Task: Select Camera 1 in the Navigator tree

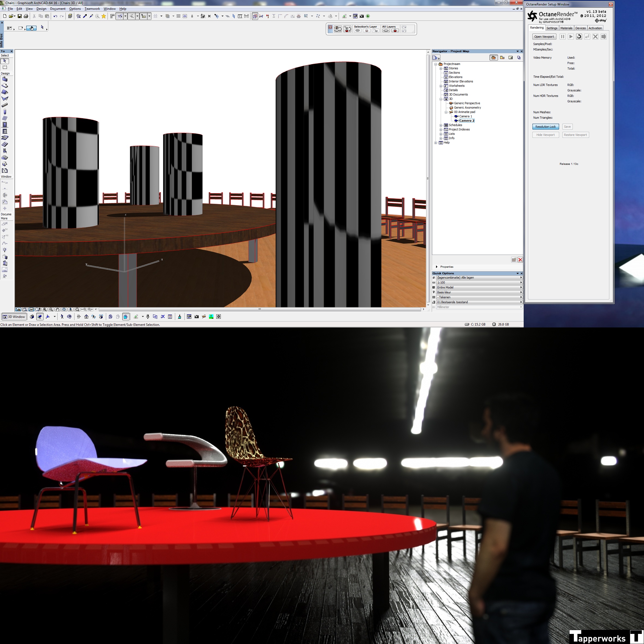Action: [465, 116]
